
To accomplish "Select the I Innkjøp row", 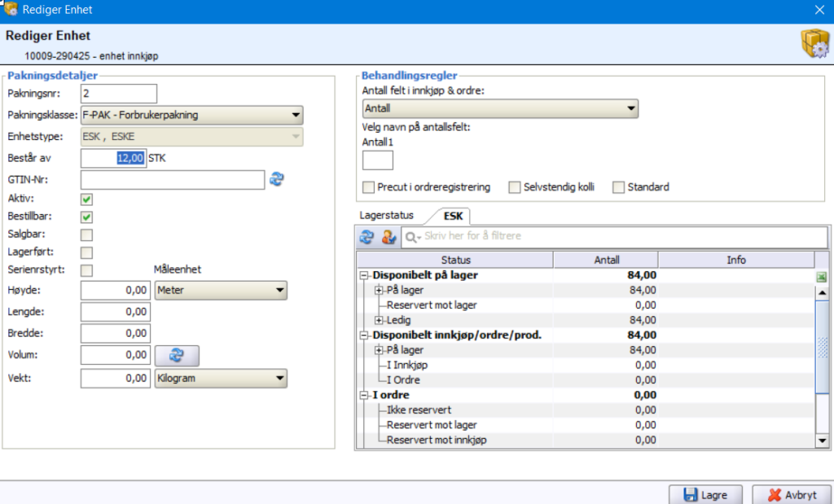I will point(585,366).
